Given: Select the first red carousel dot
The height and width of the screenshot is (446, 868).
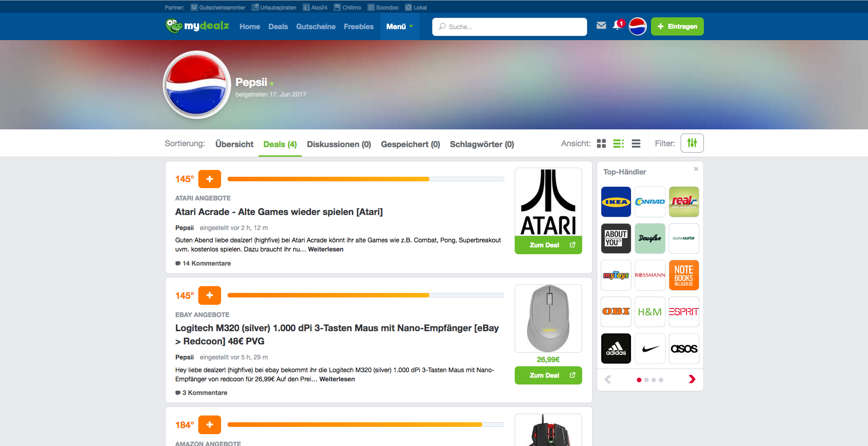Looking at the screenshot, I should 639,380.
